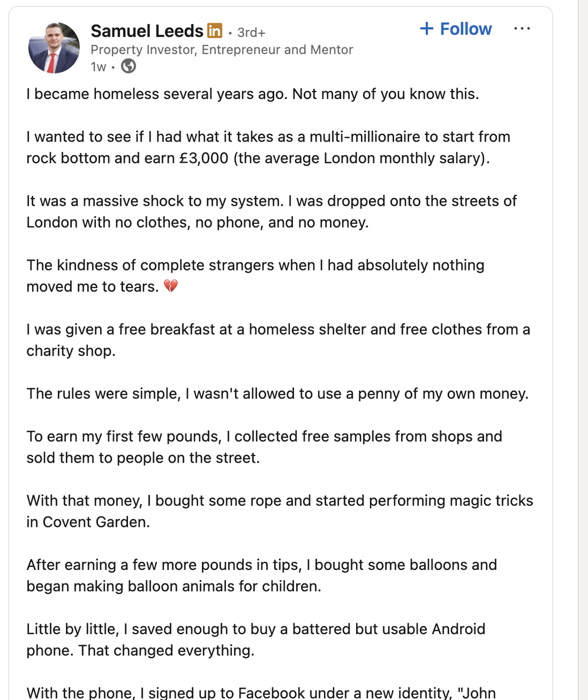
Task: Click the Property Investor, Entrepreneur and Mentor headline
Action: [222, 50]
